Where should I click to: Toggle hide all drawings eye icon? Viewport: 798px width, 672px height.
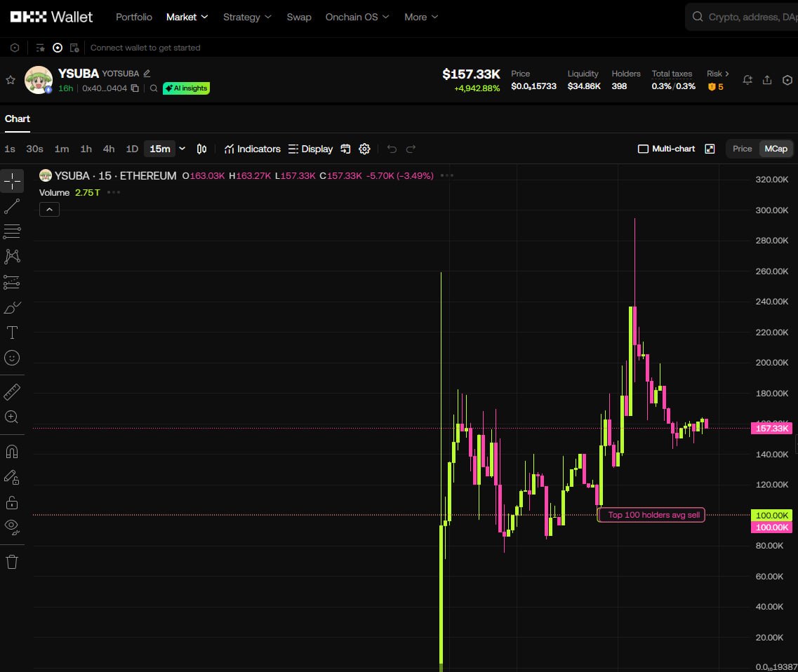12,527
